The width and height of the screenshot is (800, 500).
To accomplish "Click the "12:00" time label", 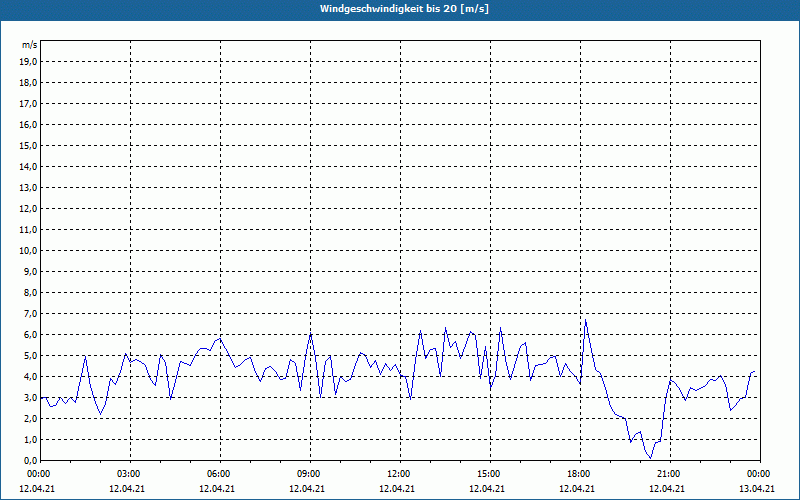I will click(x=400, y=474).
